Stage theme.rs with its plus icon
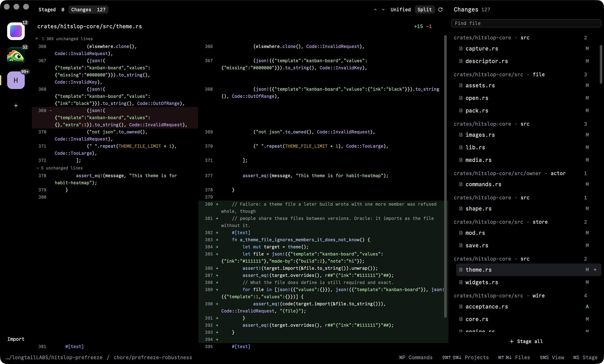The width and height of the screenshot is (604, 364). [x=595, y=270]
